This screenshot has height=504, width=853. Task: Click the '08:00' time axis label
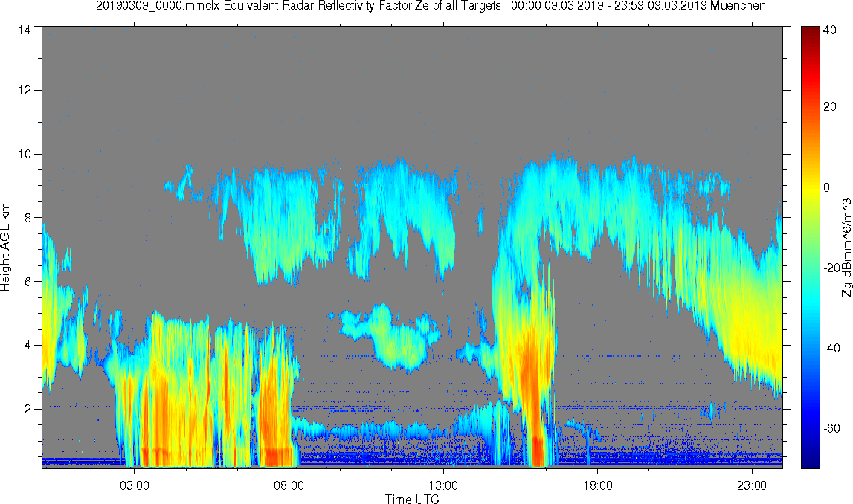[x=289, y=485]
